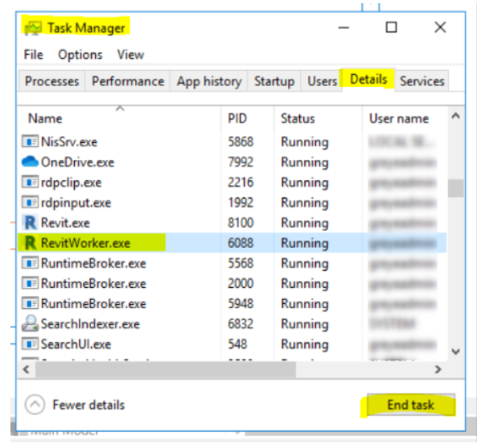Switch to the Startup tab
Viewport: 481px width, 448px height.
[274, 81]
